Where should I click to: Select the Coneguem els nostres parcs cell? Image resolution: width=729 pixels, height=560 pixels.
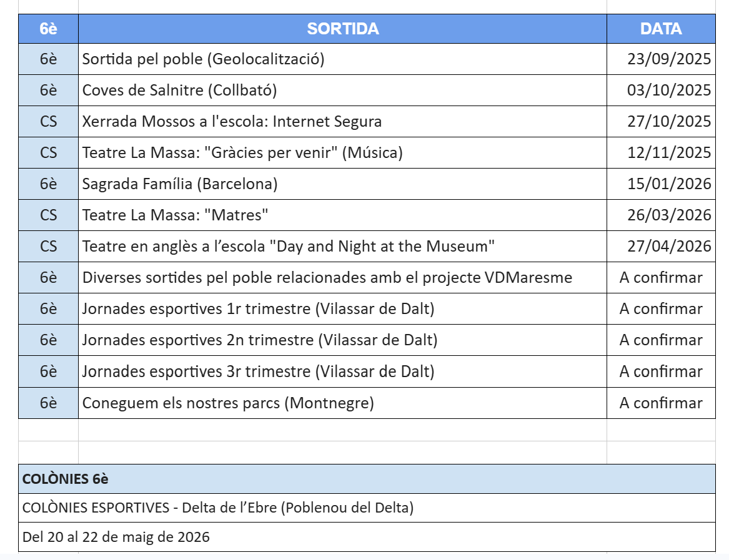[342, 403]
